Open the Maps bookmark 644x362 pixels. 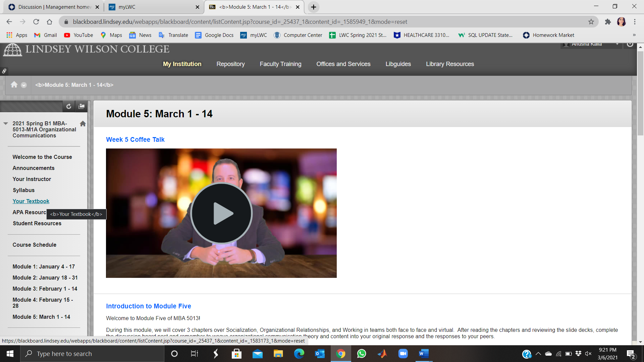coord(111,35)
